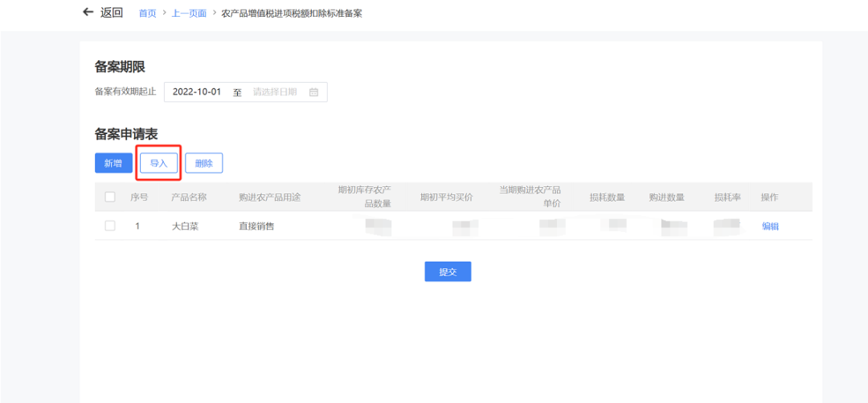Click the 新增 button
This screenshot has height=403, width=868.
pos(113,163)
